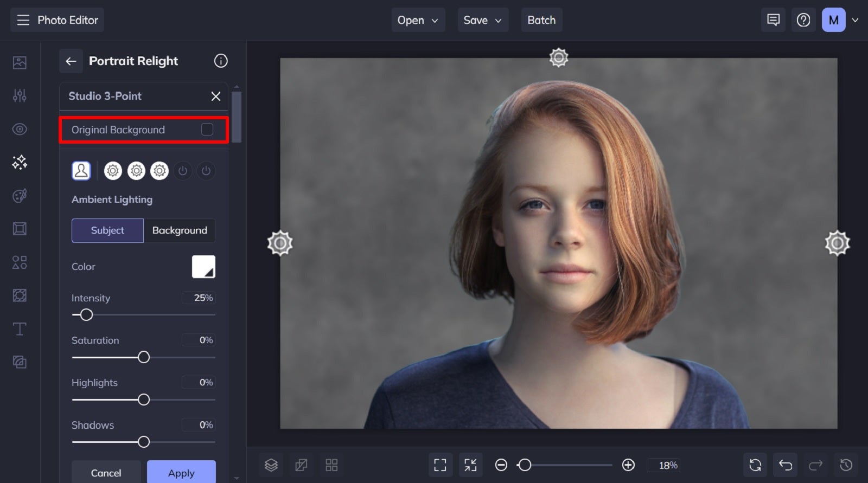The height and width of the screenshot is (483, 868).
Task: Select the third light source button in panel
Action: 159,171
